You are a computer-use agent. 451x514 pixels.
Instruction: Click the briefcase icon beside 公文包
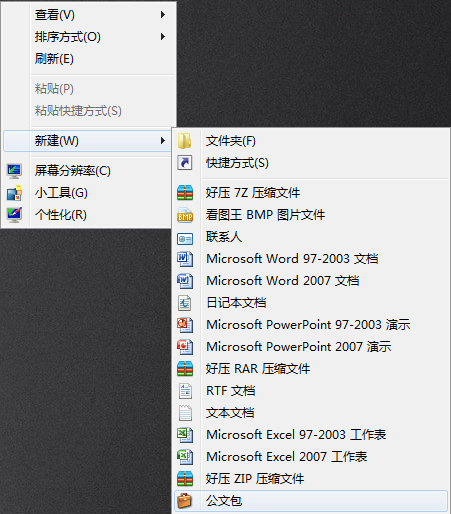point(184,501)
